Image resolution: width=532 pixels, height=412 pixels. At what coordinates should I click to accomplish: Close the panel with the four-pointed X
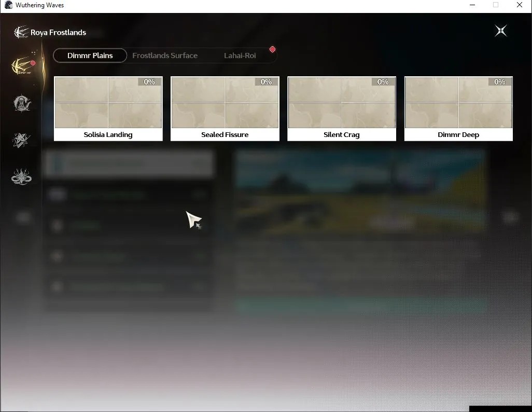(500, 31)
